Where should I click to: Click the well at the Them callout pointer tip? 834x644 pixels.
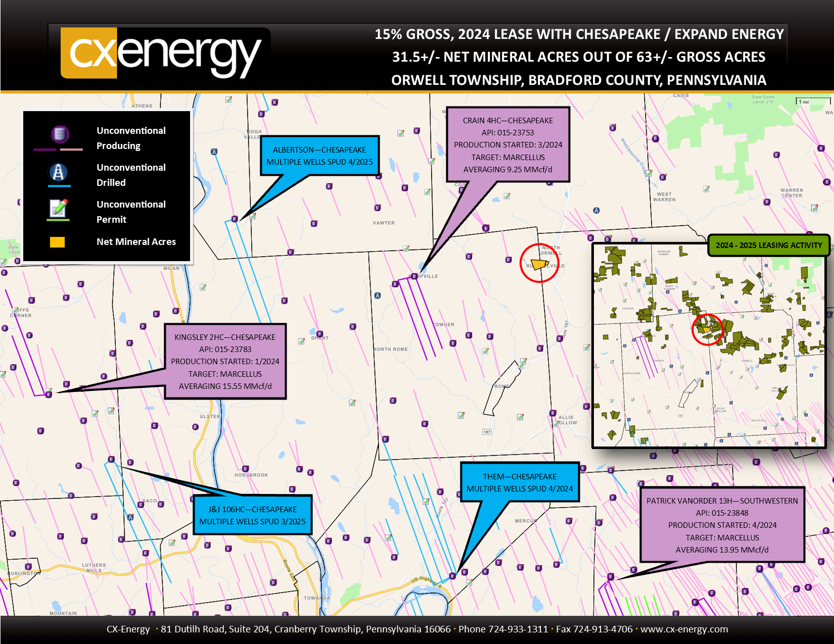(452, 576)
